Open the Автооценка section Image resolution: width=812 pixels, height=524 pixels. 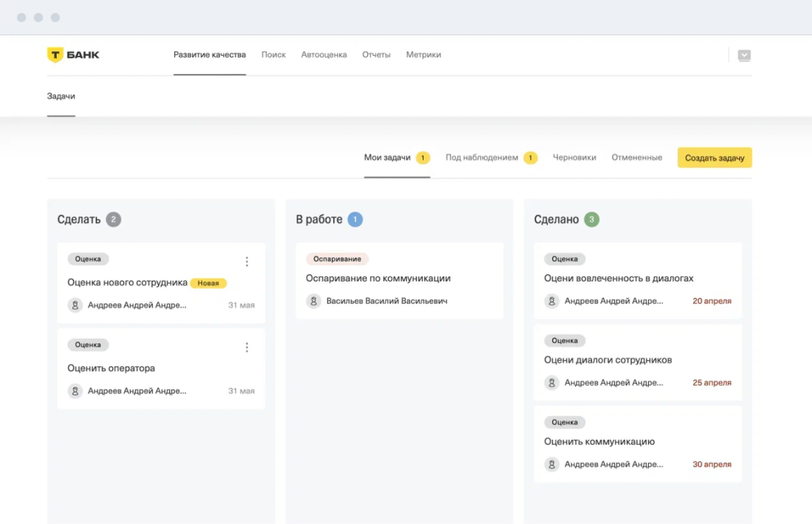tap(324, 55)
